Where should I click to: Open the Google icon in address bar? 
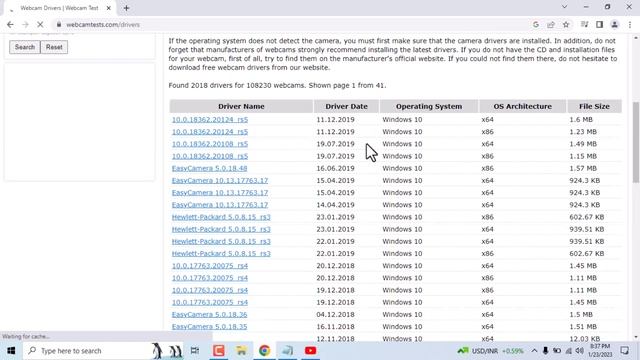(536, 24)
